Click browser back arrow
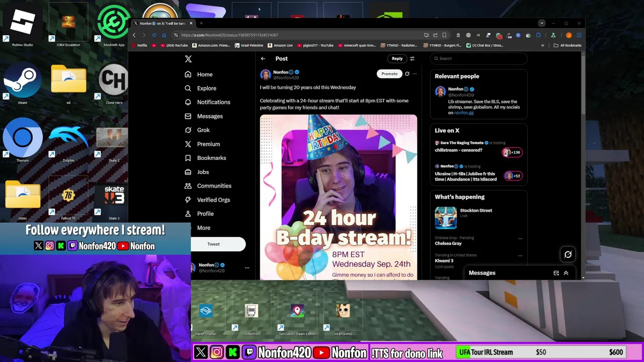This screenshot has height=362, width=644. tap(134, 35)
